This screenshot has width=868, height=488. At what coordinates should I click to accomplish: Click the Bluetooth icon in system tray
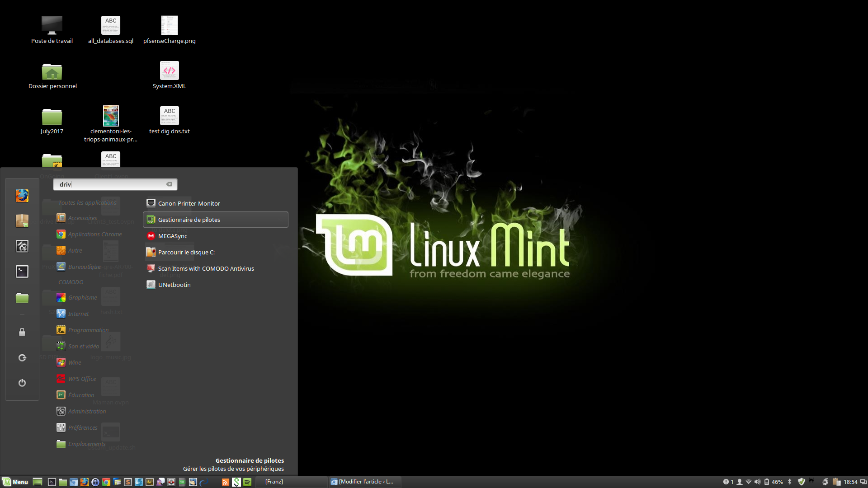[x=790, y=482]
